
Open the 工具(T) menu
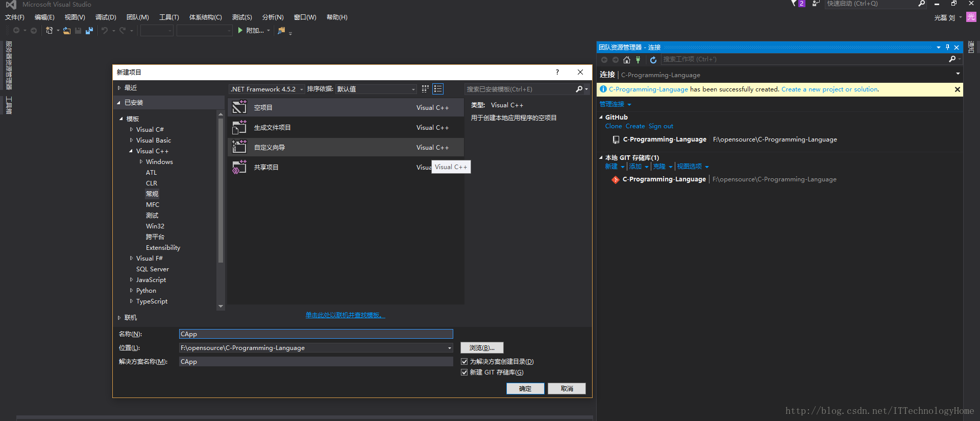[x=169, y=17]
